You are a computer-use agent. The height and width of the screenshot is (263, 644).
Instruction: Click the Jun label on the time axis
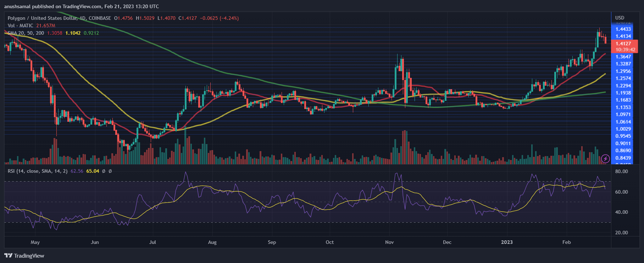[95, 242]
